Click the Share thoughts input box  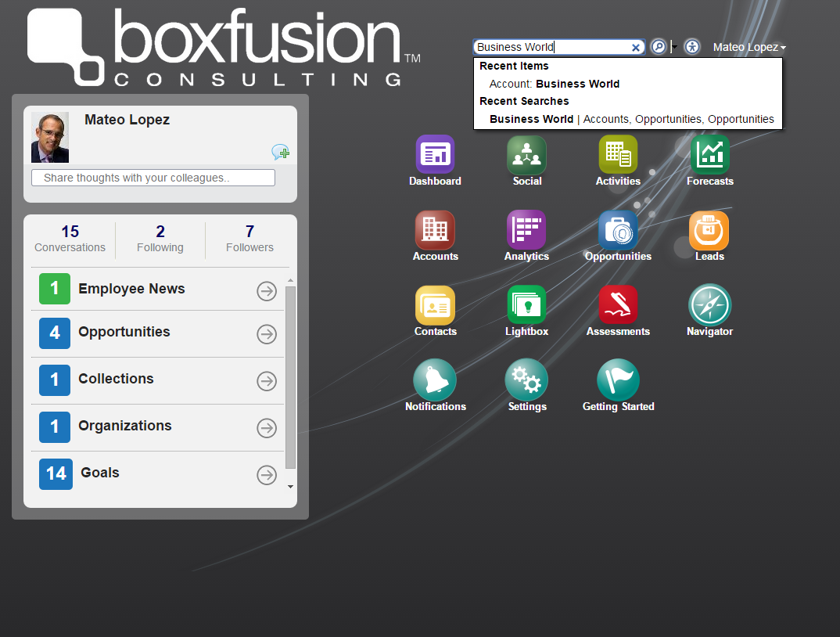(153, 178)
